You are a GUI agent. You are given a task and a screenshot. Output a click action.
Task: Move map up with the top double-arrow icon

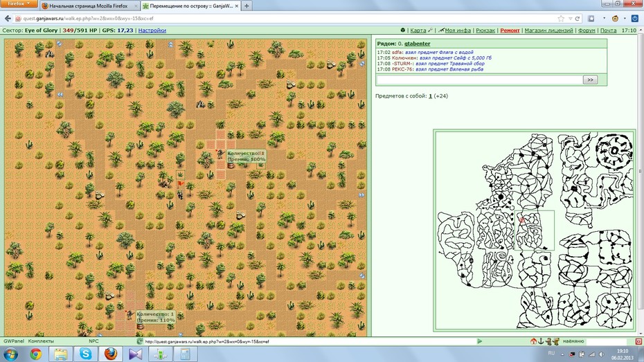point(171,44)
